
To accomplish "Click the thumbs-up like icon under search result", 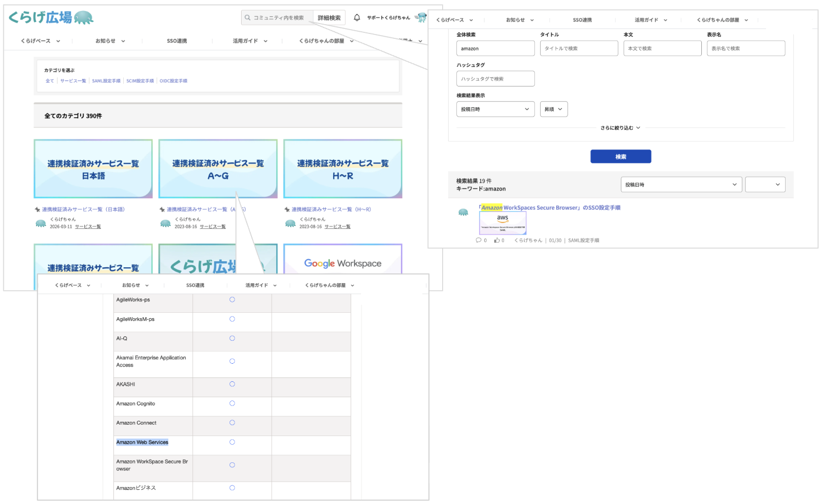I will tap(496, 240).
